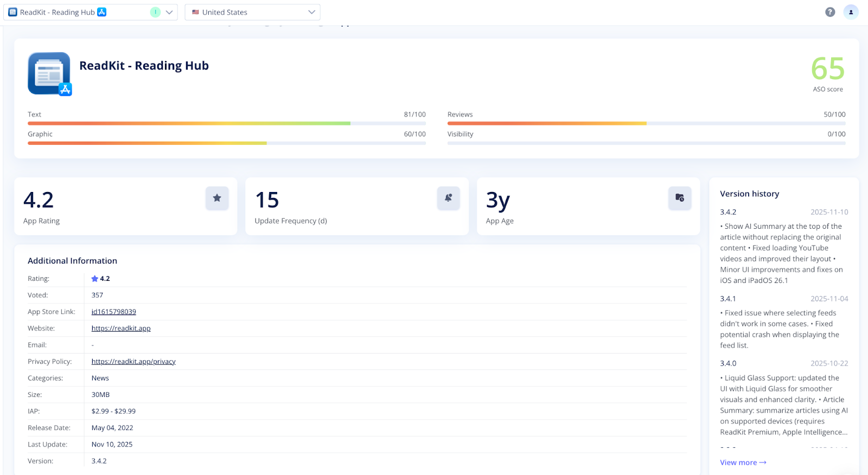Click the Reviews score progress bar
This screenshot has width=868, height=475.
(x=647, y=124)
